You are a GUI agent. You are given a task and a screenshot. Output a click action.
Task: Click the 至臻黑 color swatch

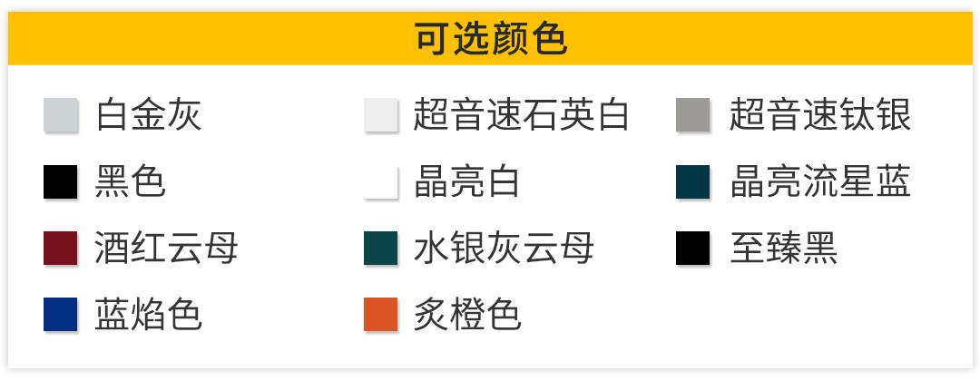(693, 249)
